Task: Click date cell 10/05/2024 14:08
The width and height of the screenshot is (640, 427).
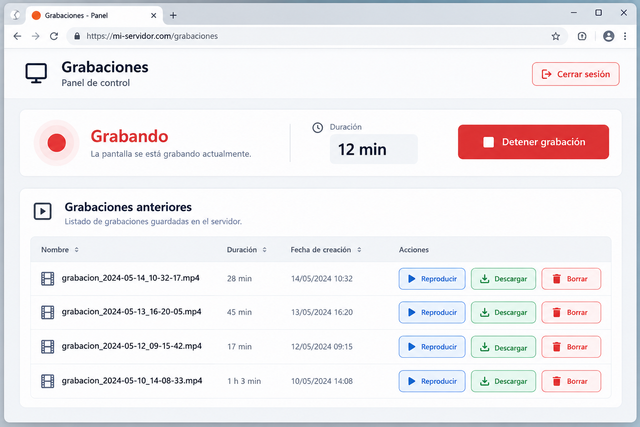Action: [x=322, y=381]
